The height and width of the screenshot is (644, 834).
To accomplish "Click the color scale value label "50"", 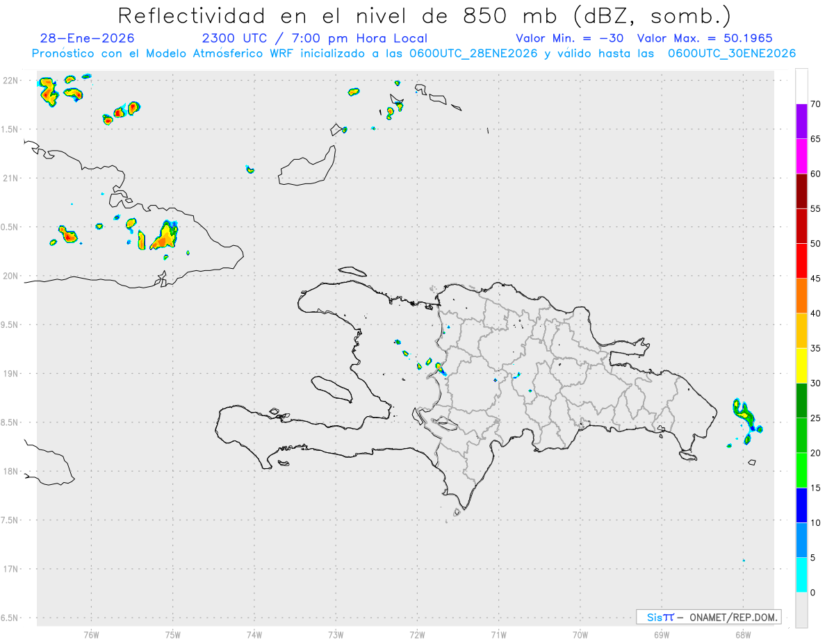I will (x=816, y=244).
